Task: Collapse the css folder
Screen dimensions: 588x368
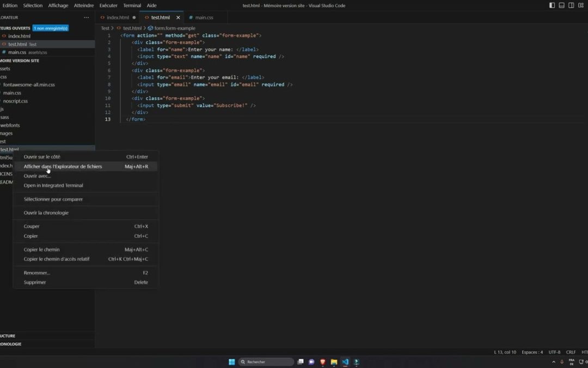Action: click(47, 77)
